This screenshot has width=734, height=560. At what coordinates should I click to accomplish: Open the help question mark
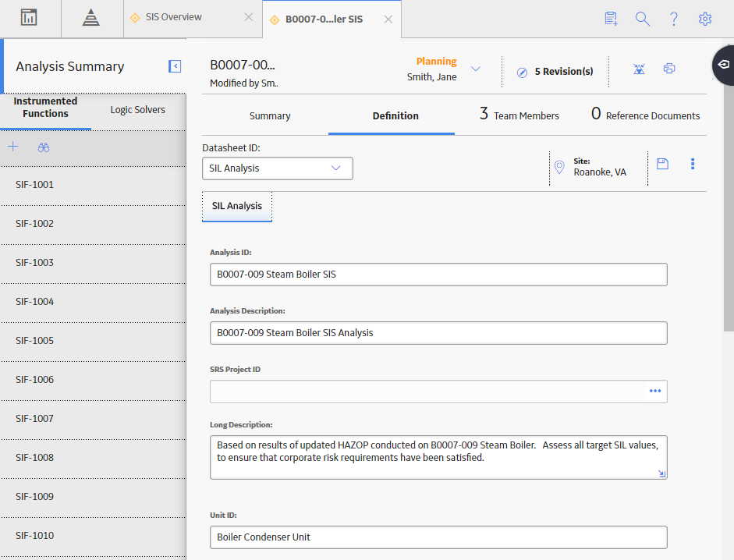pos(674,19)
